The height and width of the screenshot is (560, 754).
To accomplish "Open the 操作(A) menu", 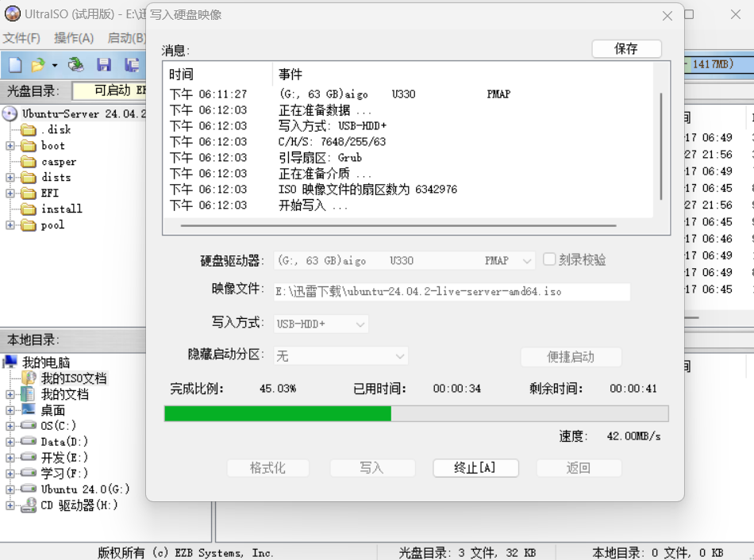I will [x=74, y=38].
